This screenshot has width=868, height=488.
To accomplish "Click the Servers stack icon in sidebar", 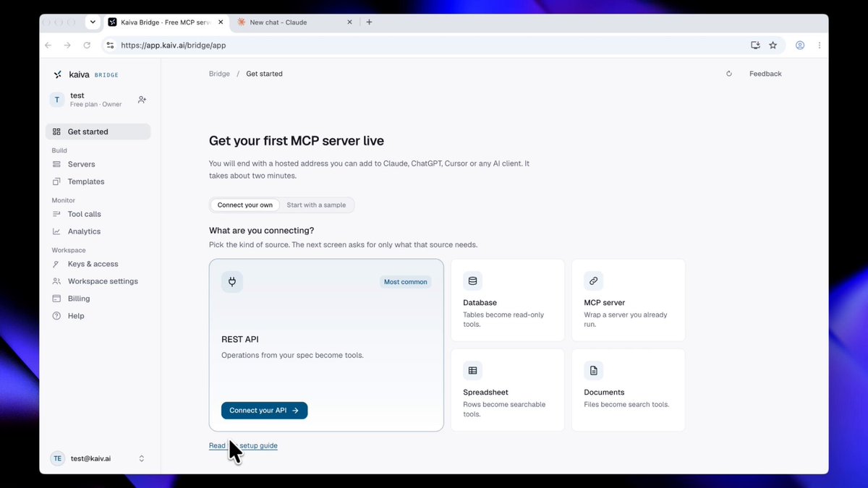I will tap(56, 164).
